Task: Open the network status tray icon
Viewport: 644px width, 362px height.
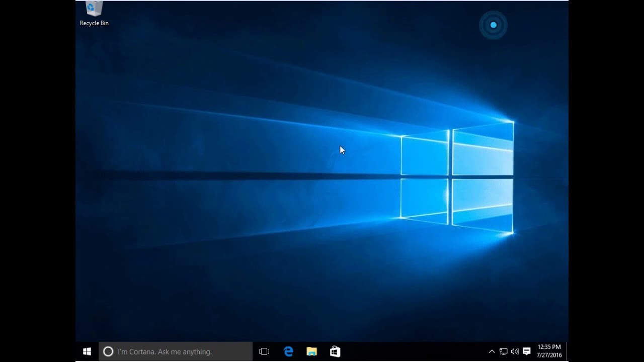Action: (503, 351)
